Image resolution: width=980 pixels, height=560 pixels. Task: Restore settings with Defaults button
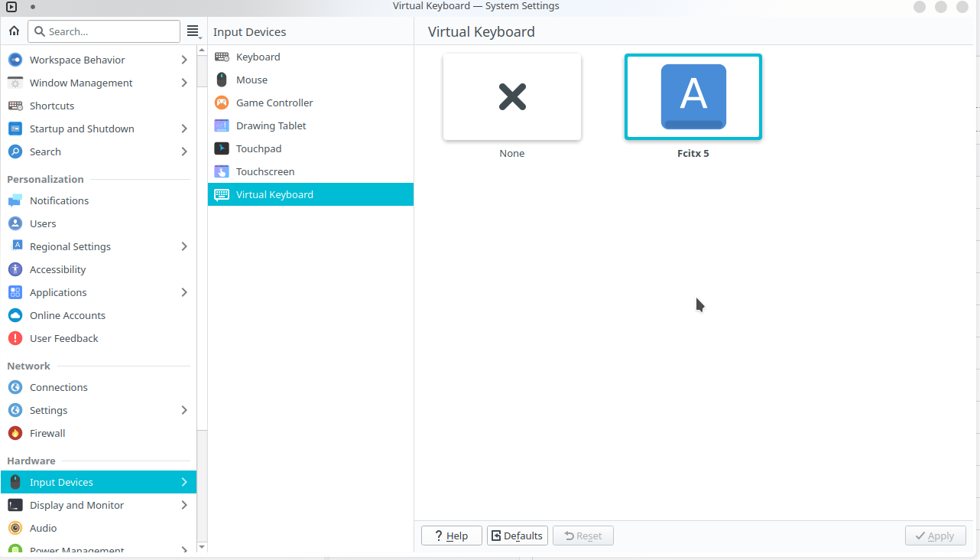517,536
